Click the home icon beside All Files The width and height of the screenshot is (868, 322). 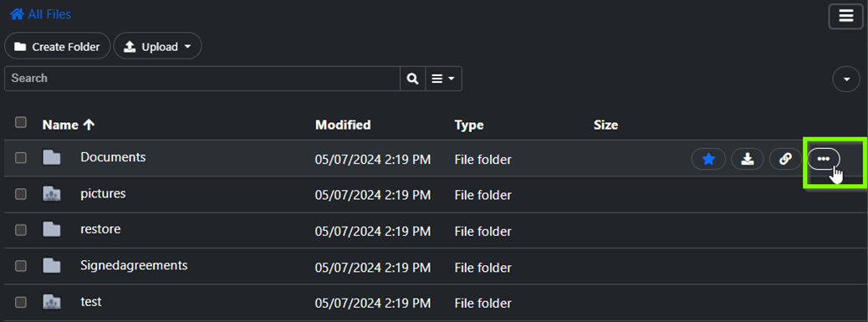[17, 14]
